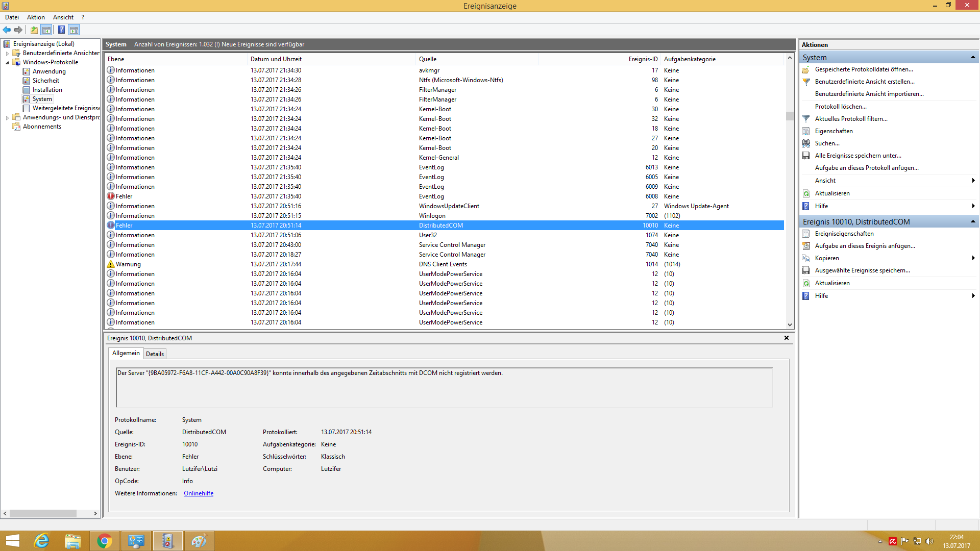Click the blue Help question mark toolbar icon

click(x=61, y=30)
